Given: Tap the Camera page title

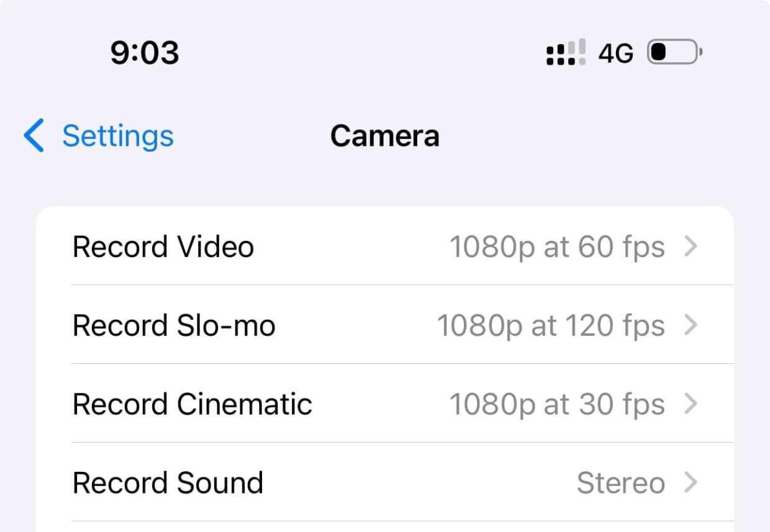Looking at the screenshot, I should pyautogui.click(x=384, y=136).
